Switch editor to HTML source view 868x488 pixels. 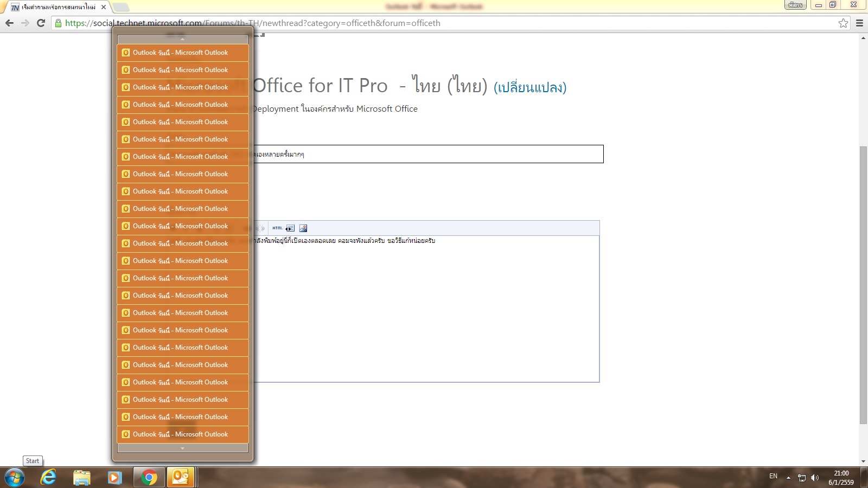pos(277,228)
